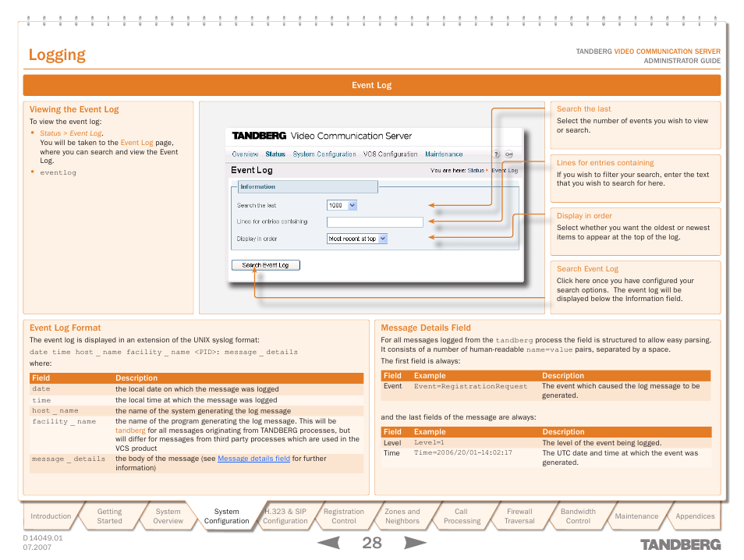Click the eventlog command text

[x=58, y=172]
